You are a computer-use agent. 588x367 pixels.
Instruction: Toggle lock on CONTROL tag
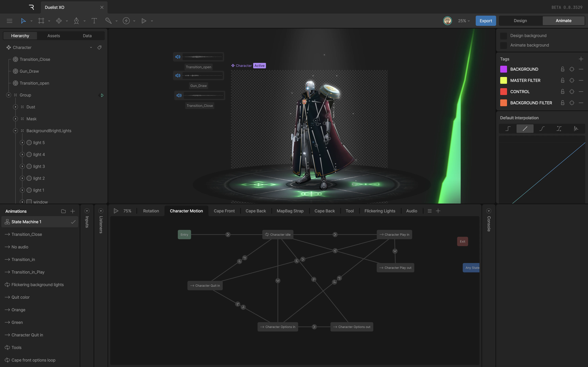coord(562,92)
